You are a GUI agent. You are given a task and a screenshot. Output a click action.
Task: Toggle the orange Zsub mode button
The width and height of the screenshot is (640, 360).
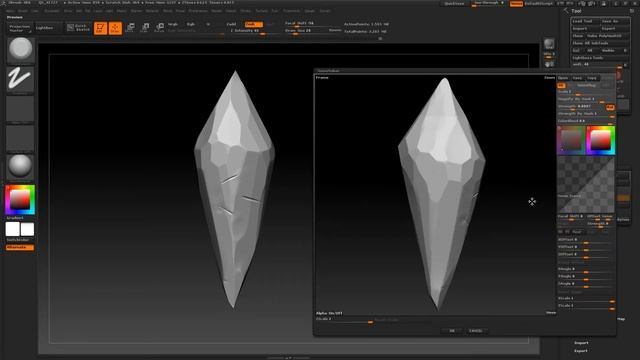coord(253,24)
